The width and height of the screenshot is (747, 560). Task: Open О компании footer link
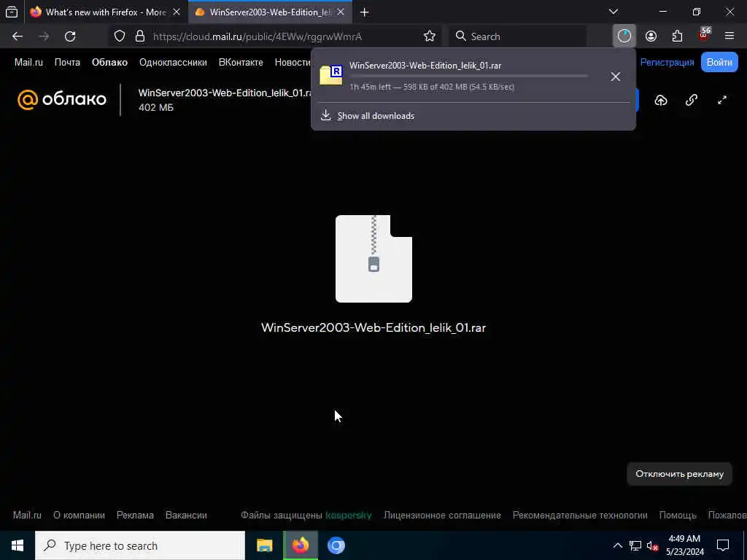(x=79, y=516)
